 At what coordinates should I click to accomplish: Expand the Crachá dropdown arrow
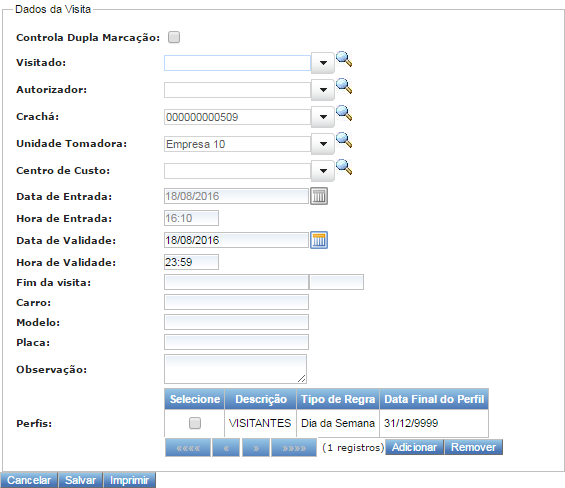(x=323, y=117)
